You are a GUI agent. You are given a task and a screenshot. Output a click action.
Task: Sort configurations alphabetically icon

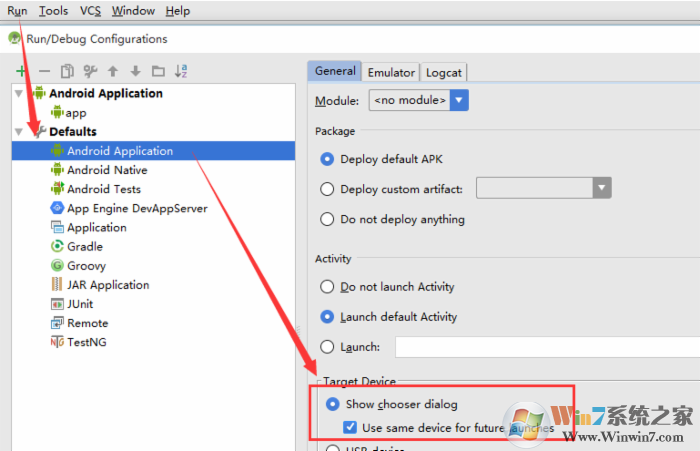(x=181, y=71)
